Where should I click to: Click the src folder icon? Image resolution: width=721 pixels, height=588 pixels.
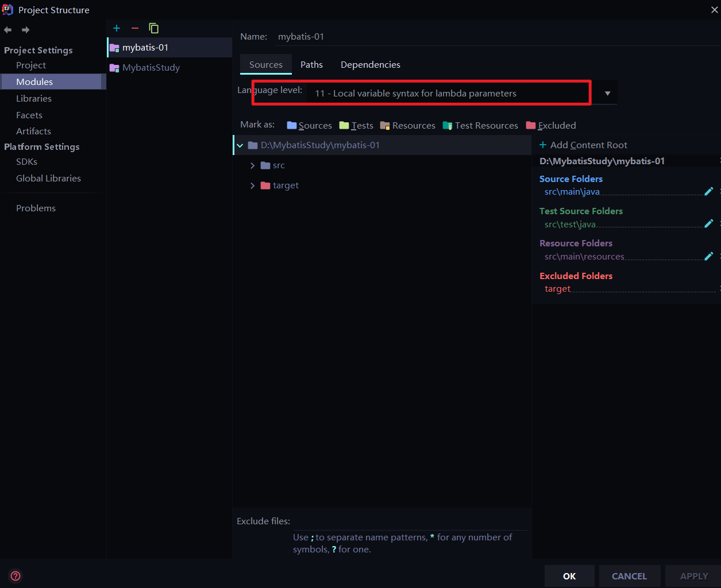click(265, 165)
